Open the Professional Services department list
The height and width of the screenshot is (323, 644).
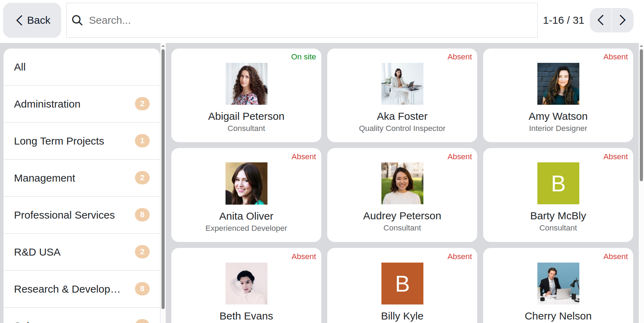click(82, 215)
